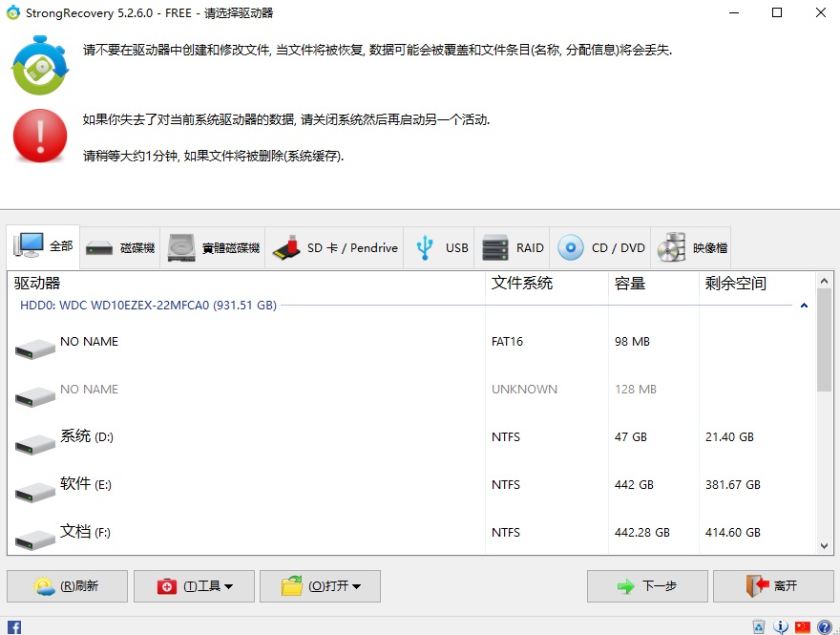
Task: Open help with the question mark icon
Action: (x=825, y=626)
